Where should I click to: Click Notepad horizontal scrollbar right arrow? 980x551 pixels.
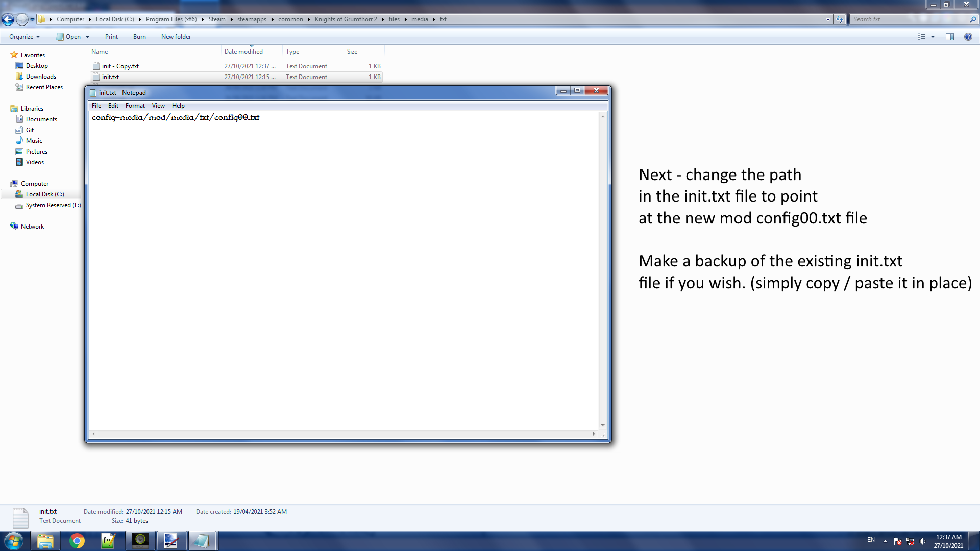[x=594, y=434]
